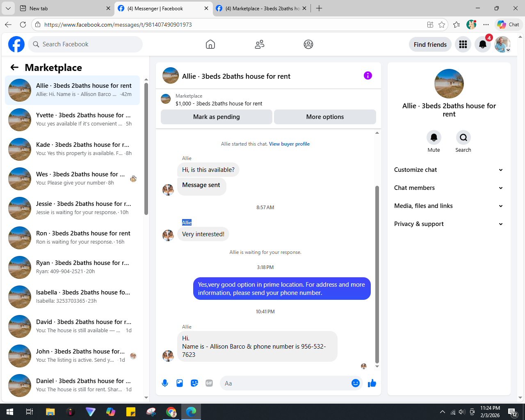The image size is (525, 420).
Task: Mute this chat using the bell icon
Action: (434, 137)
